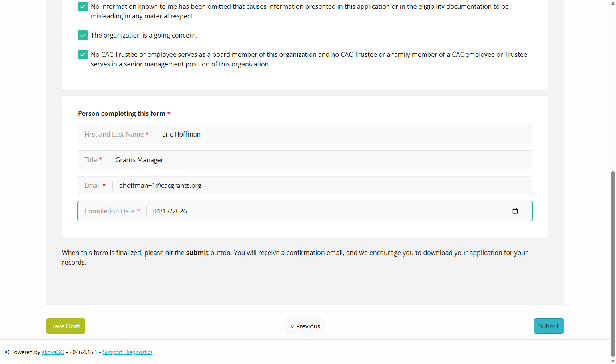
Task: Submit the form with the Submit button
Action: tap(548, 326)
